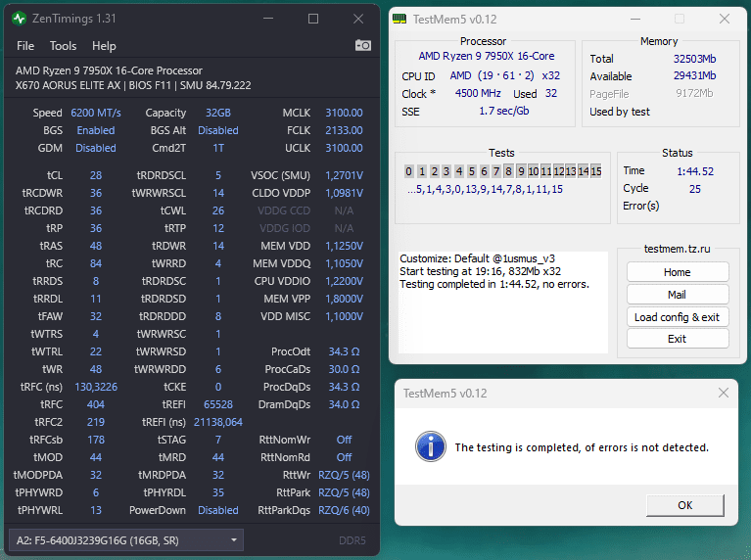Click the DramDqDs value 34.0 Ω
751x560 pixels.
[344, 404]
